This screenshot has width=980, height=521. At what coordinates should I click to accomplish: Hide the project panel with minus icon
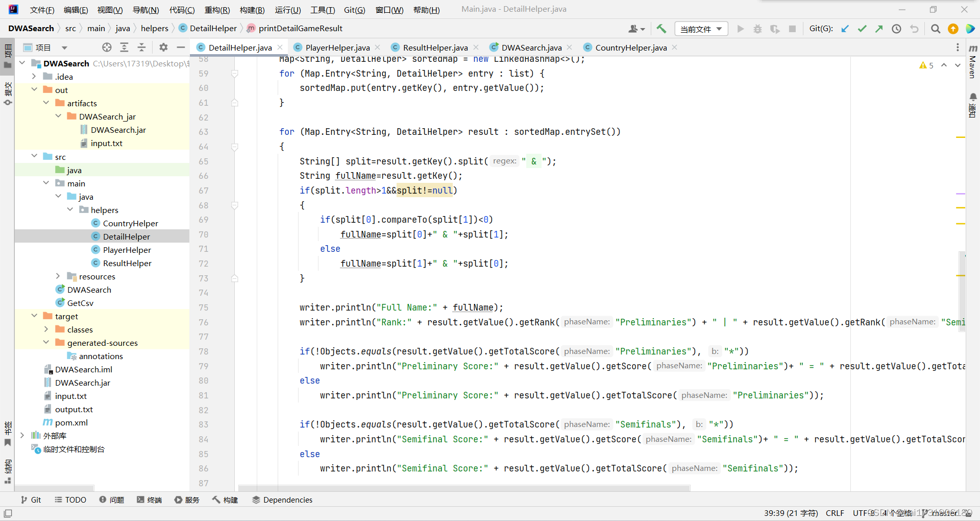pyautogui.click(x=181, y=48)
